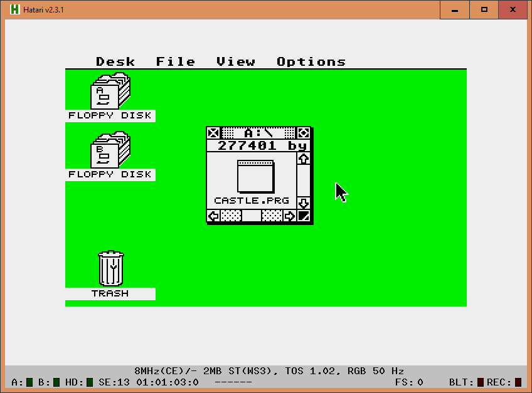The image size is (532, 393).
Task: Select the floppy disk A drive icon
Action: click(x=110, y=90)
